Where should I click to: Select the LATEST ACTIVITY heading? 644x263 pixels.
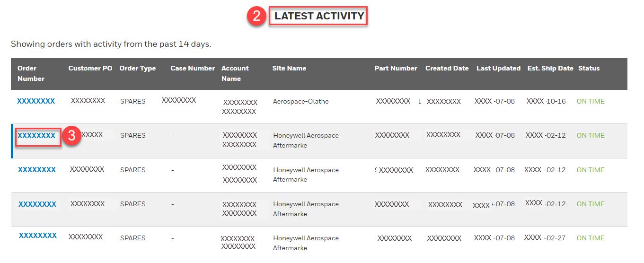pos(319,16)
